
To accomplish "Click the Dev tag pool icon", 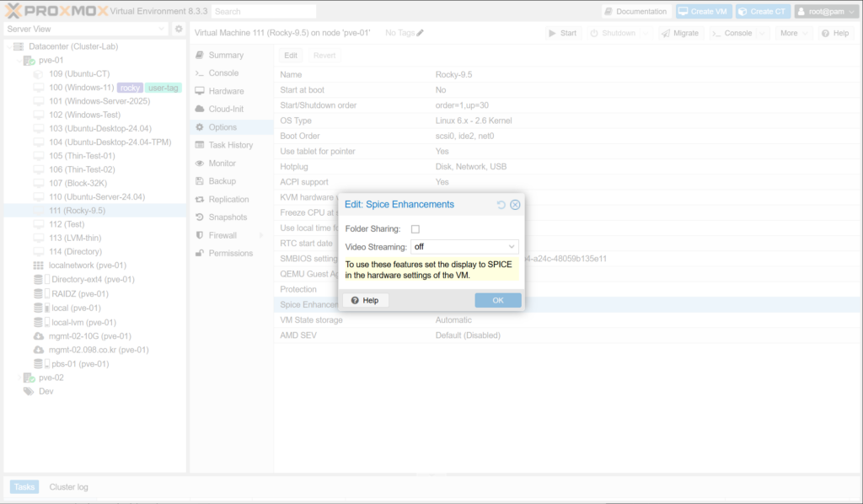I will [29, 391].
